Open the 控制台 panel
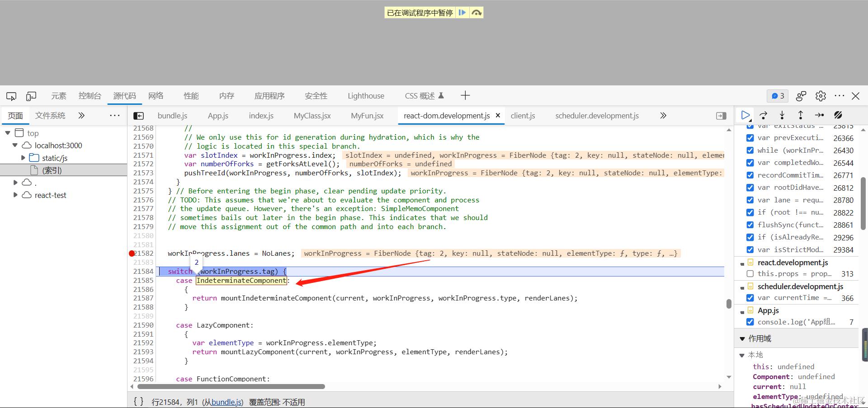 (90, 96)
